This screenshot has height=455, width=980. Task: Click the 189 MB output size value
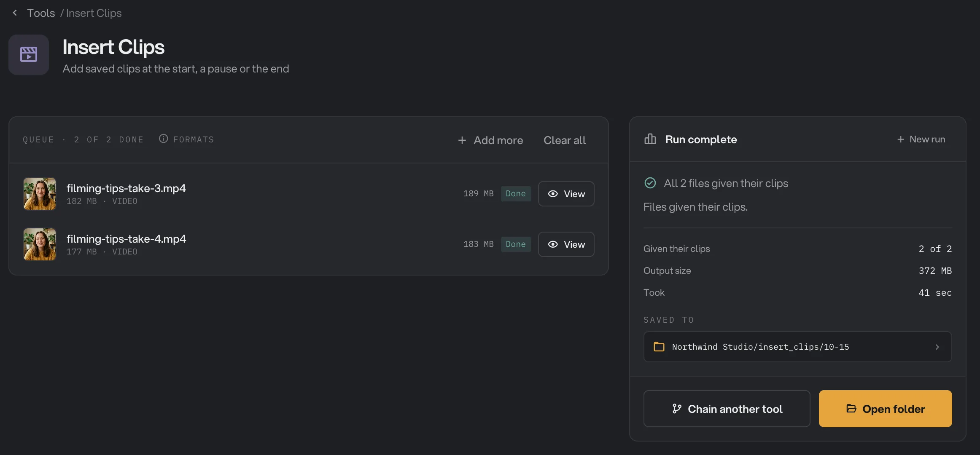pyautogui.click(x=479, y=194)
